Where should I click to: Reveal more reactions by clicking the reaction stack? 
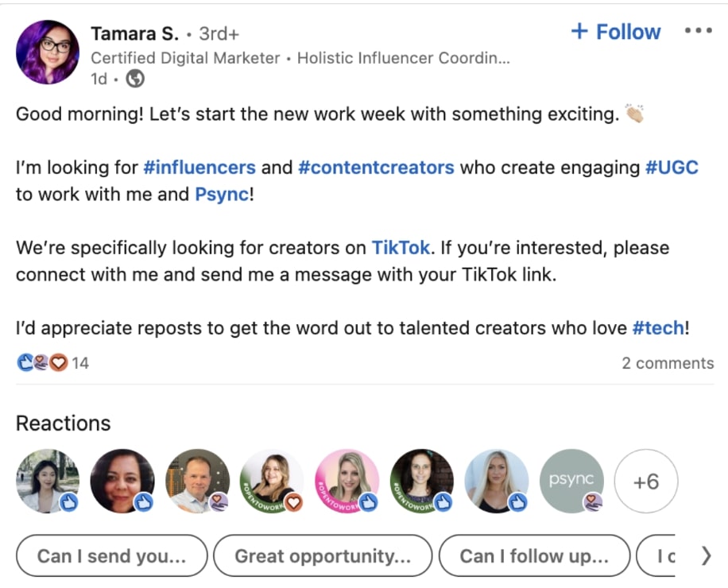click(39, 362)
